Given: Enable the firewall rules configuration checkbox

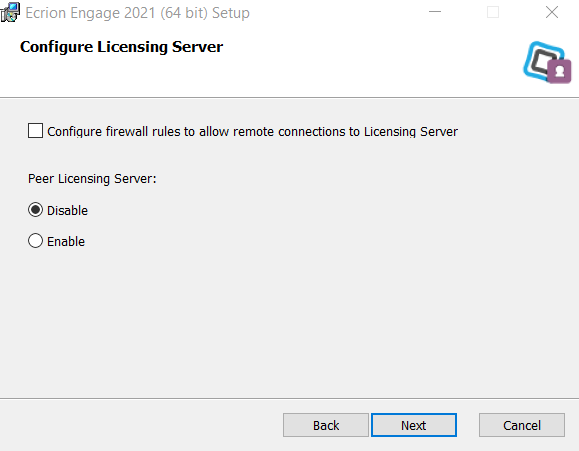Looking at the screenshot, I should pos(35,131).
